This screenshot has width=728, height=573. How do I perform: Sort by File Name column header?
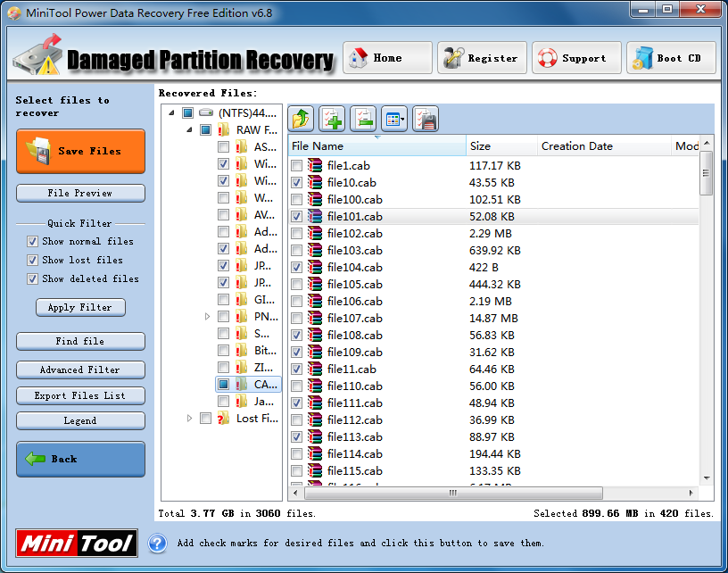[x=377, y=145]
